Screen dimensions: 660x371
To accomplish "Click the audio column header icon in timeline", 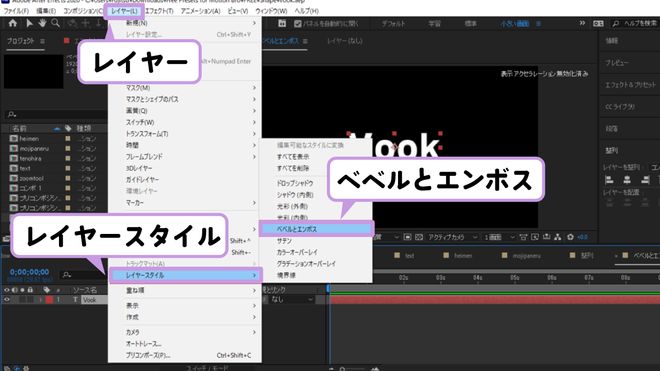I will (15, 290).
